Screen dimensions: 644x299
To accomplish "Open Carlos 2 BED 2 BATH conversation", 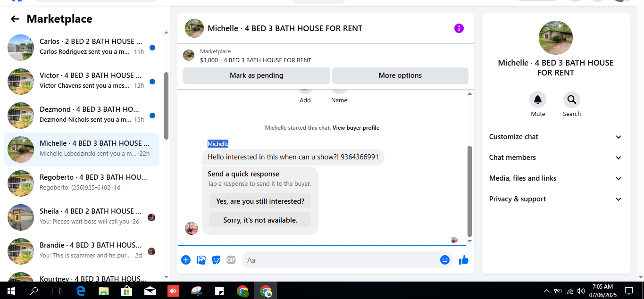I will (x=81, y=48).
